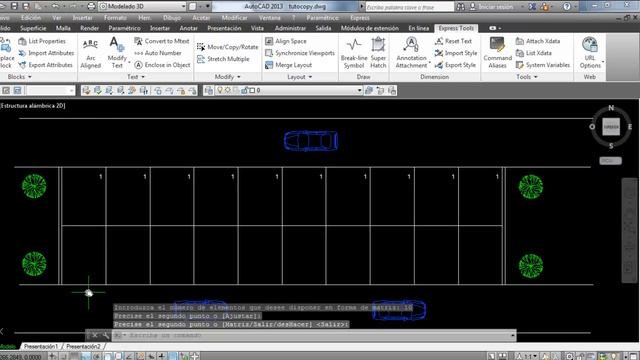This screenshot has height=360, width=640.
Task: Click the binoculars search icon
Action: (460, 7)
